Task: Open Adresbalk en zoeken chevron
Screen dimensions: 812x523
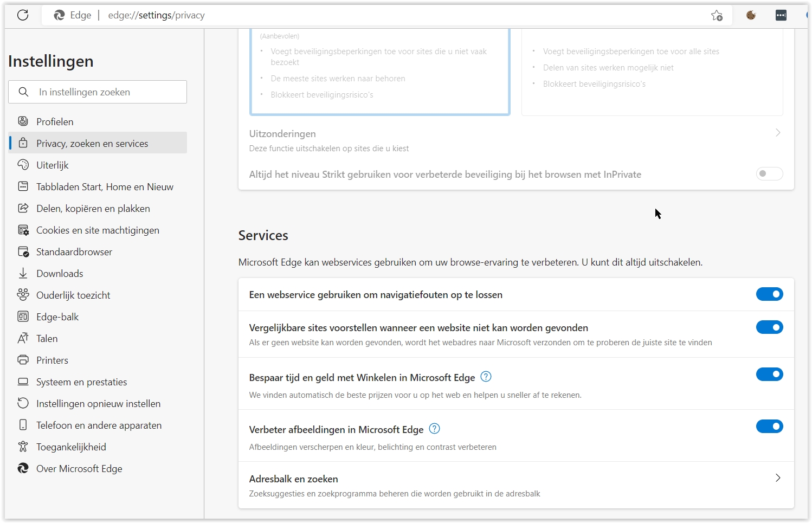Action: pyautogui.click(x=777, y=478)
